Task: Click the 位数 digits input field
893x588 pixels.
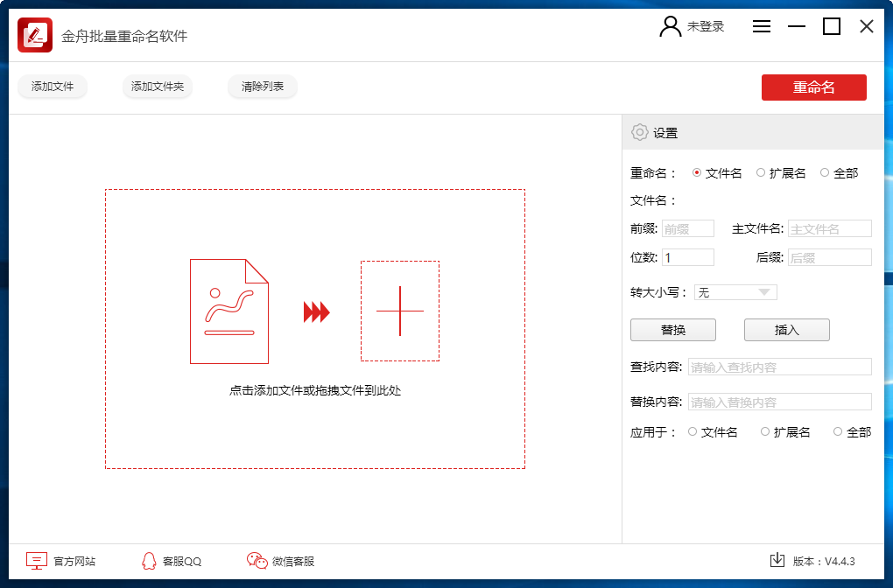Action: (687, 256)
